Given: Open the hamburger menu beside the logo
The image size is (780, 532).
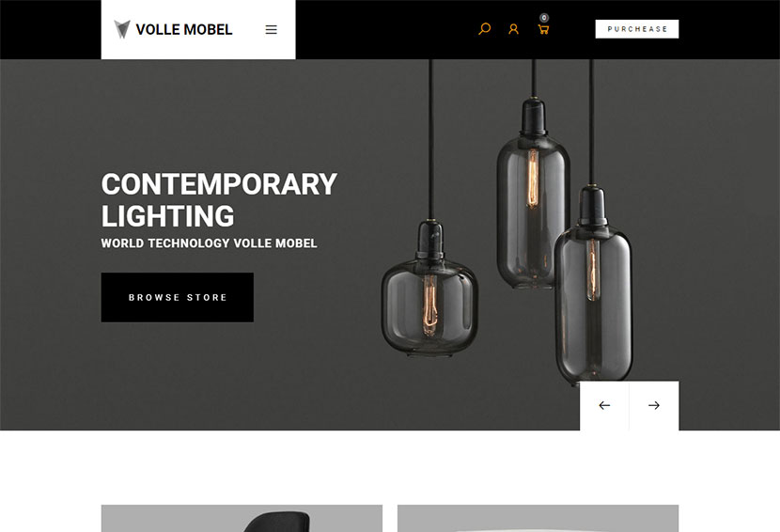Looking at the screenshot, I should pyautogui.click(x=271, y=30).
